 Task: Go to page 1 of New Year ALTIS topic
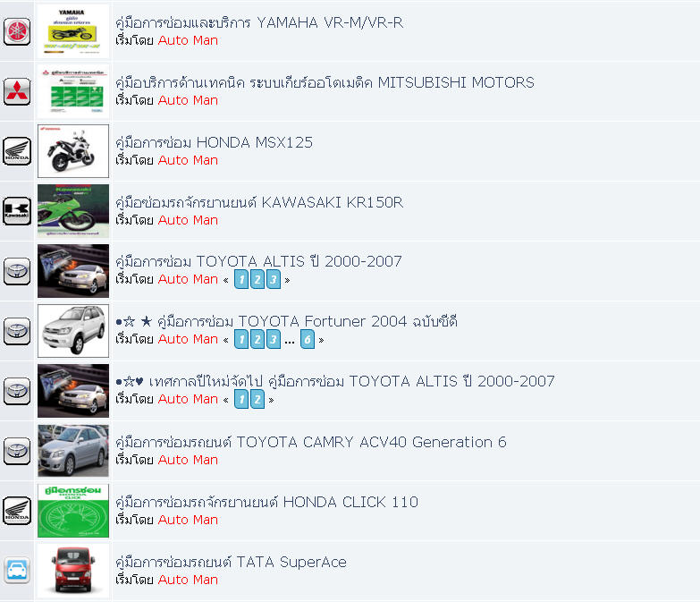pos(241,399)
